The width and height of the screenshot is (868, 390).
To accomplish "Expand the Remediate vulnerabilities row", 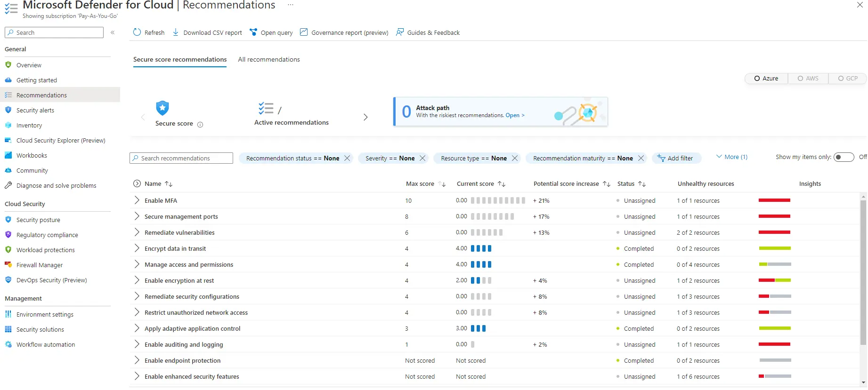I will [137, 232].
